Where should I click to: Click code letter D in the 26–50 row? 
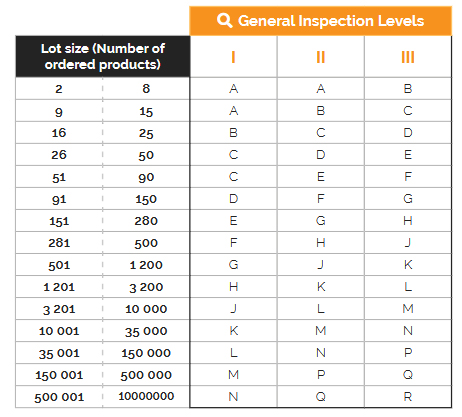[321, 155]
